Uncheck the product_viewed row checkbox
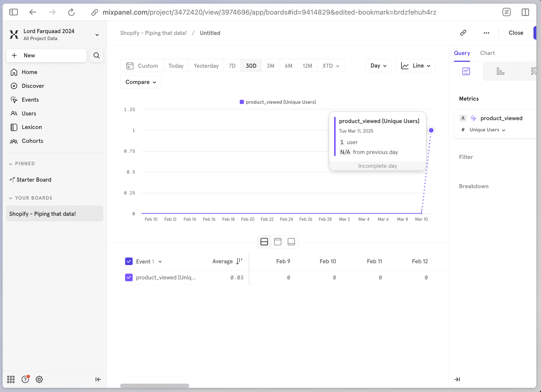The image size is (541, 392). (x=129, y=278)
